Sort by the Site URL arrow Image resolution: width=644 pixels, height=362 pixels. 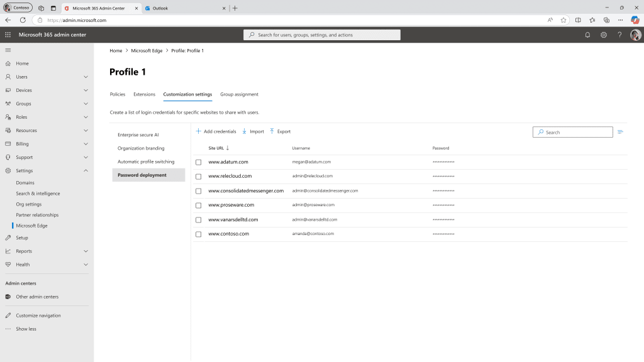click(228, 148)
